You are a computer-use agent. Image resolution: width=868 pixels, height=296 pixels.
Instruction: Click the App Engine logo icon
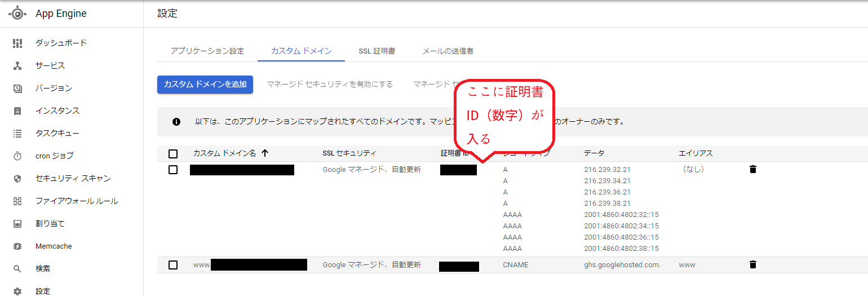(17, 14)
